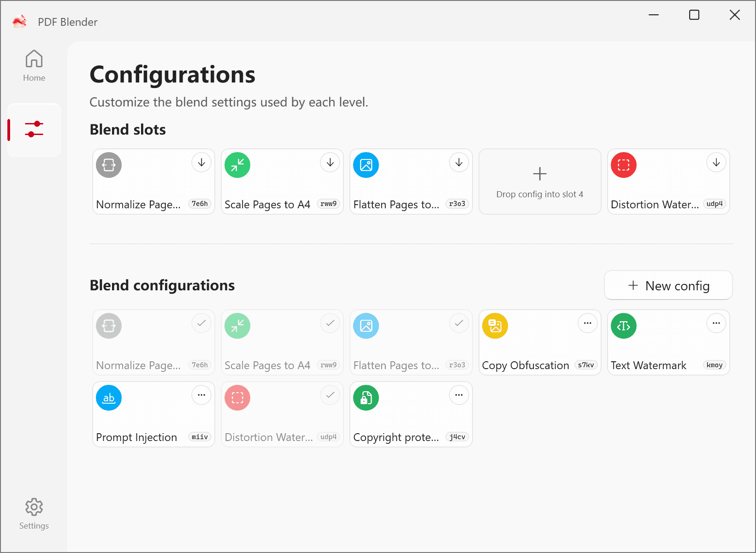Click Text Watermark green icon
The image size is (756, 553).
click(624, 326)
